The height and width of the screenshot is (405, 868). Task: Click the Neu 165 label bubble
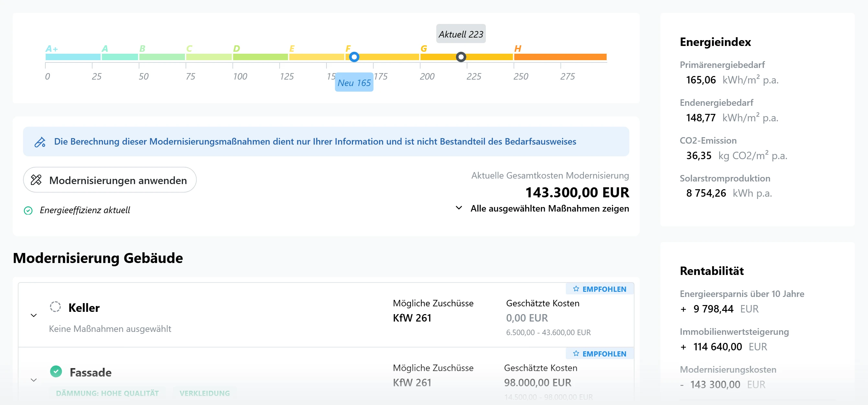(354, 82)
